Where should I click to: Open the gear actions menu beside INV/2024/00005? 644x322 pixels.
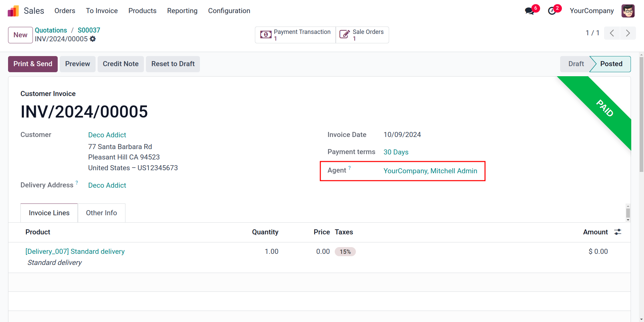pyautogui.click(x=93, y=39)
